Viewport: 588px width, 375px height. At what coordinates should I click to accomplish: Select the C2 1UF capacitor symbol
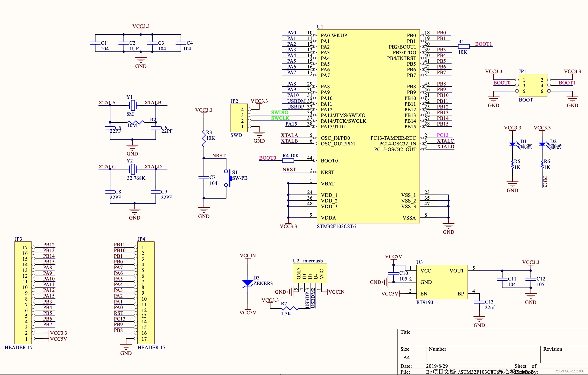point(124,43)
